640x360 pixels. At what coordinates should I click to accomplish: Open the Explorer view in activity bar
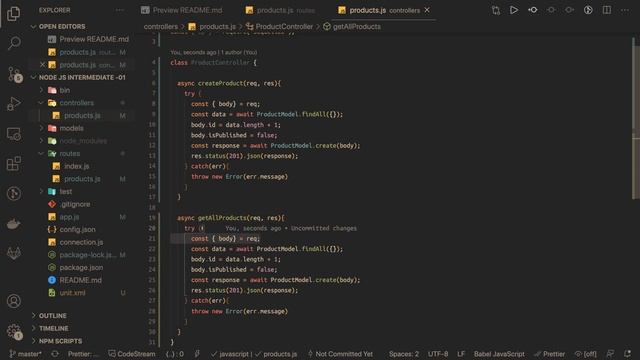click(x=13, y=13)
